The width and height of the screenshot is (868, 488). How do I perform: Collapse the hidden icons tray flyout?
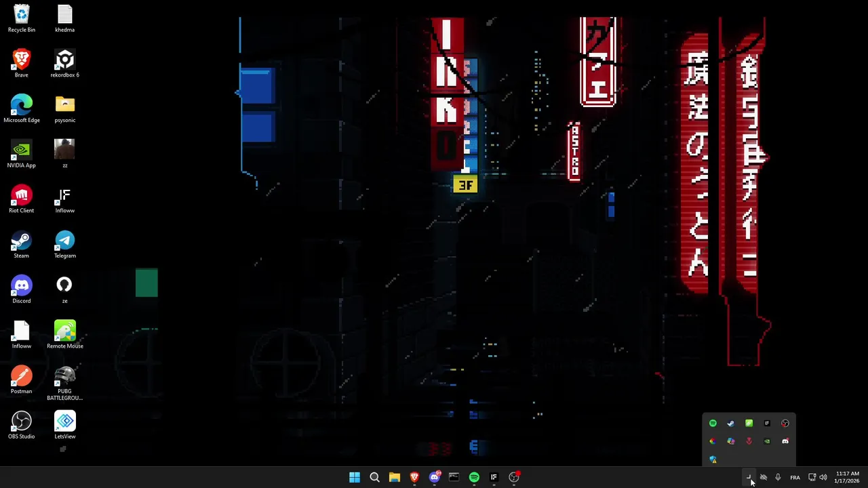pos(749,477)
